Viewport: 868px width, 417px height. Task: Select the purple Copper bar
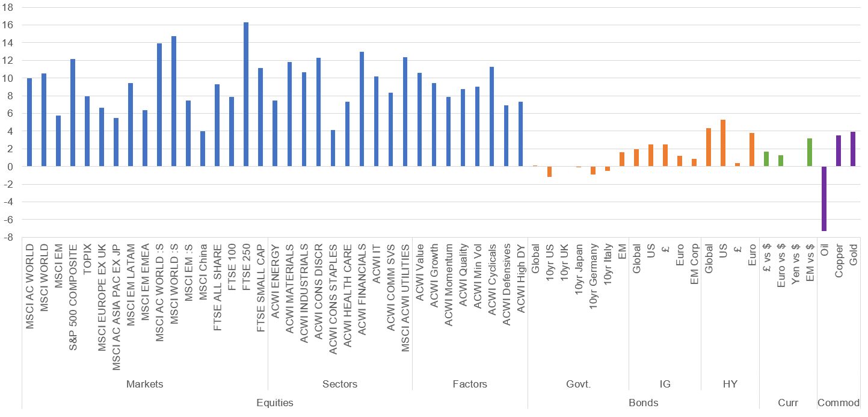click(x=839, y=151)
